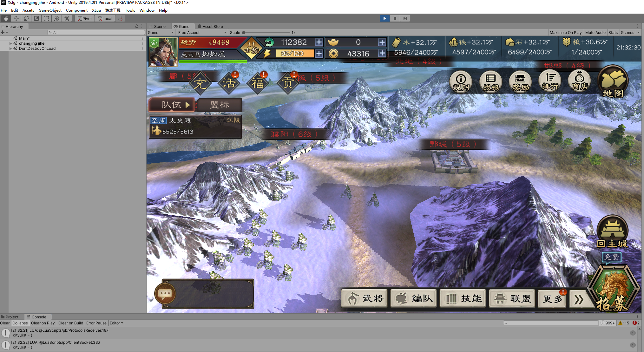Click the 活 activity diamond icon
644x352 pixels.
pyautogui.click(x=229, y=83)
